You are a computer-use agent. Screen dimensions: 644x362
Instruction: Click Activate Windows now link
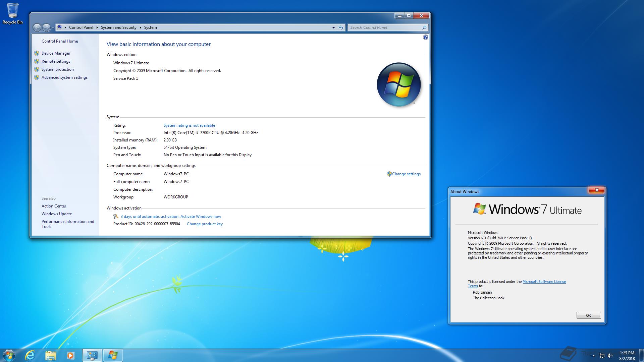click(201, 217)
